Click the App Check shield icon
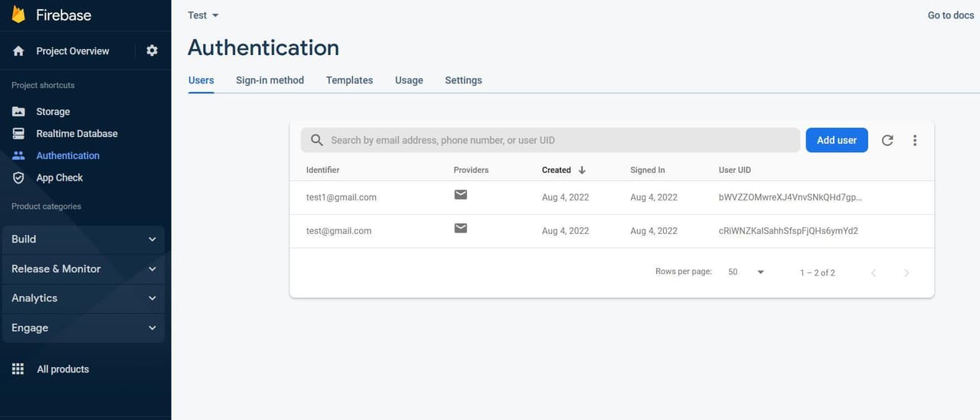 (x=18, y=177)
